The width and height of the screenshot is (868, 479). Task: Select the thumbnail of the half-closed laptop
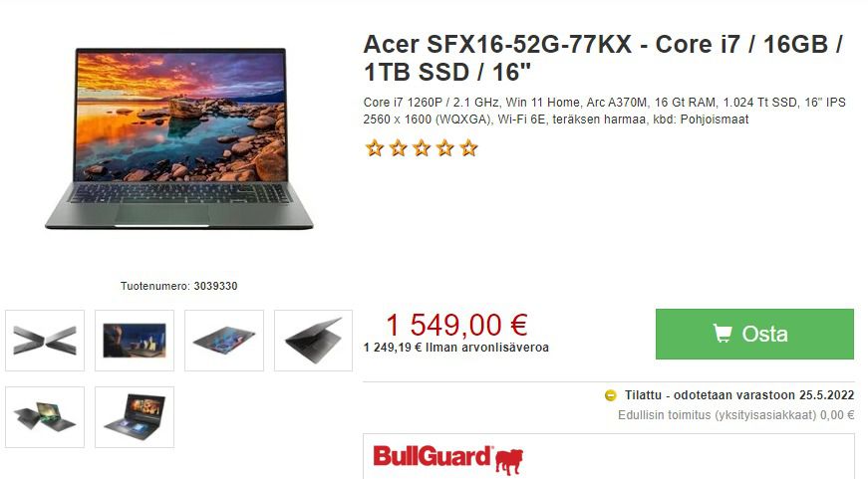313,341
